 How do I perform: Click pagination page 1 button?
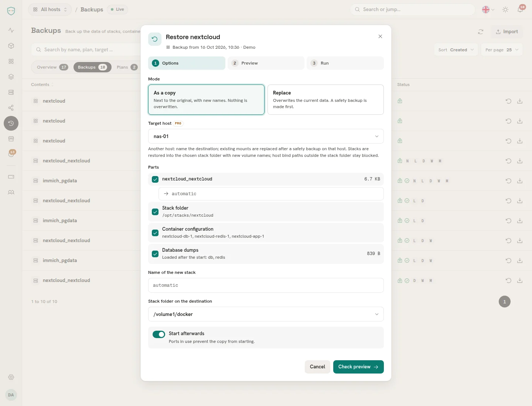click(505, 302)
